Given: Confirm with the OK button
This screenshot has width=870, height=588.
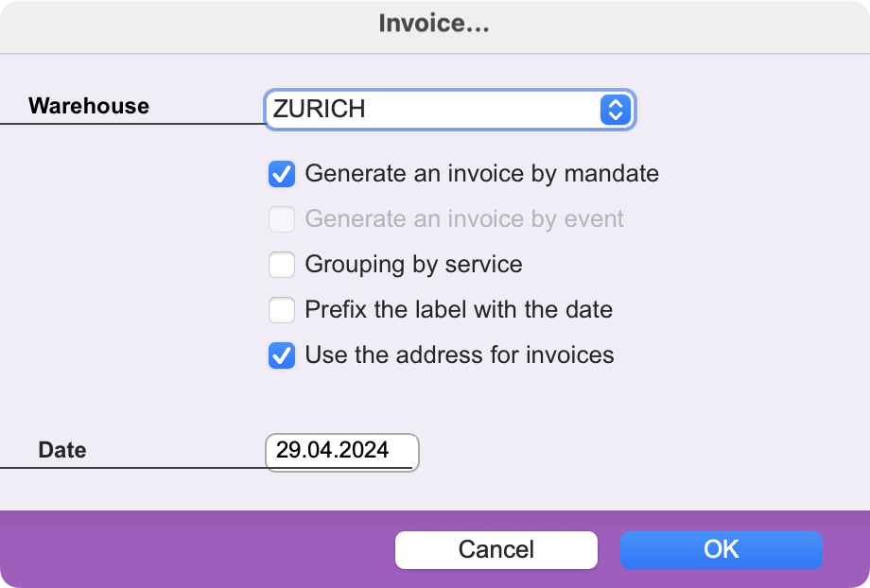Looking at the screenshot, I should [722, 550].
